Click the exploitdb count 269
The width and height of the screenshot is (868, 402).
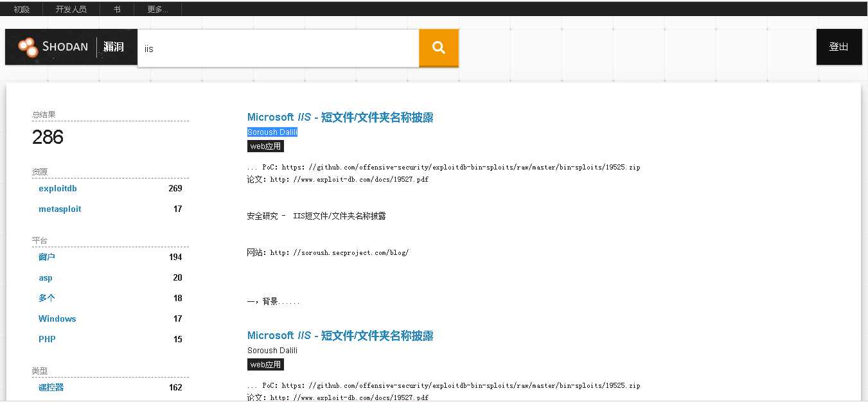coord(175,189)
